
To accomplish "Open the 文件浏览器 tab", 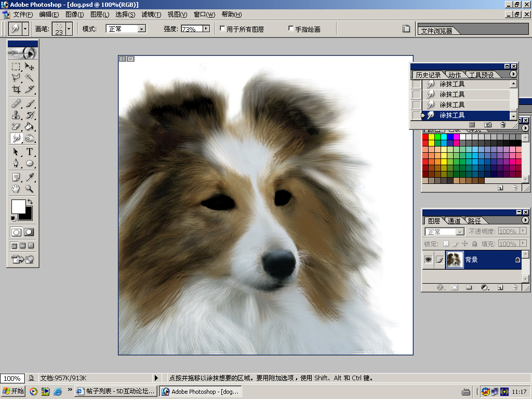I will pos(436,31).
